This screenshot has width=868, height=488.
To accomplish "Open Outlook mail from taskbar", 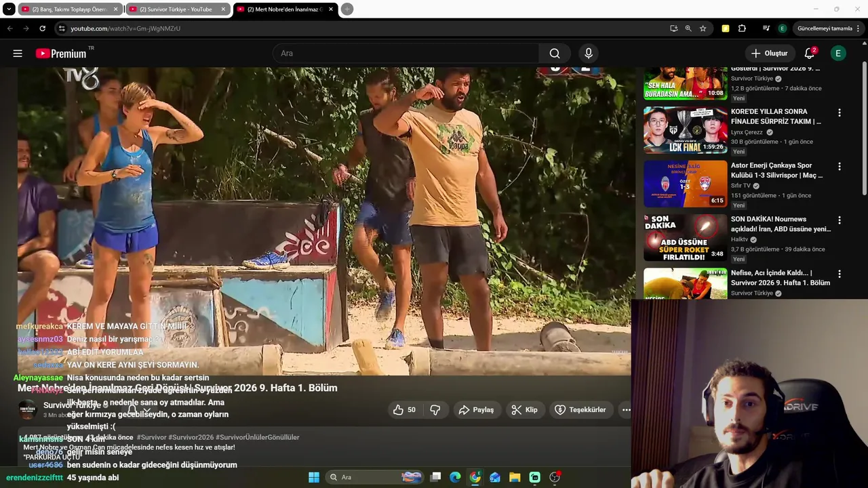I will coord(495,477).
